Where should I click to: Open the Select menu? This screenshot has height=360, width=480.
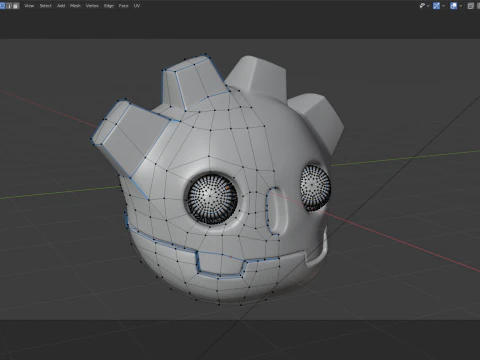45,6
